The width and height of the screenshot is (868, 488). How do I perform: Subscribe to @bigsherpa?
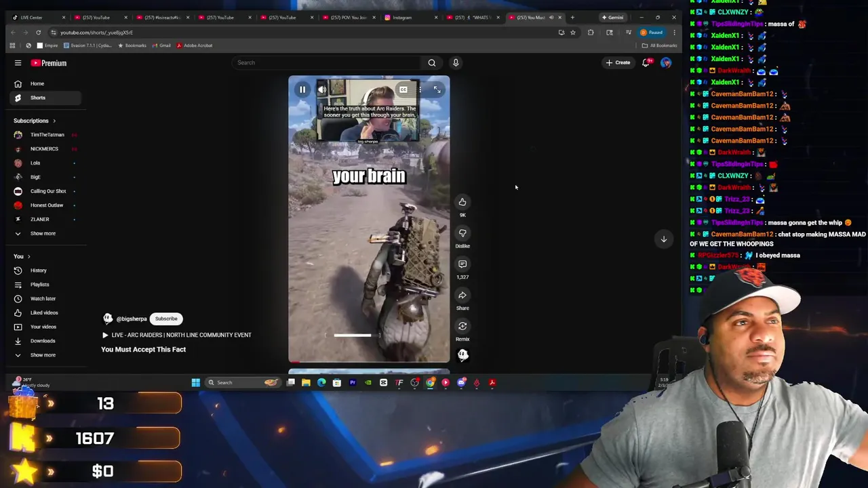[166, 319]
